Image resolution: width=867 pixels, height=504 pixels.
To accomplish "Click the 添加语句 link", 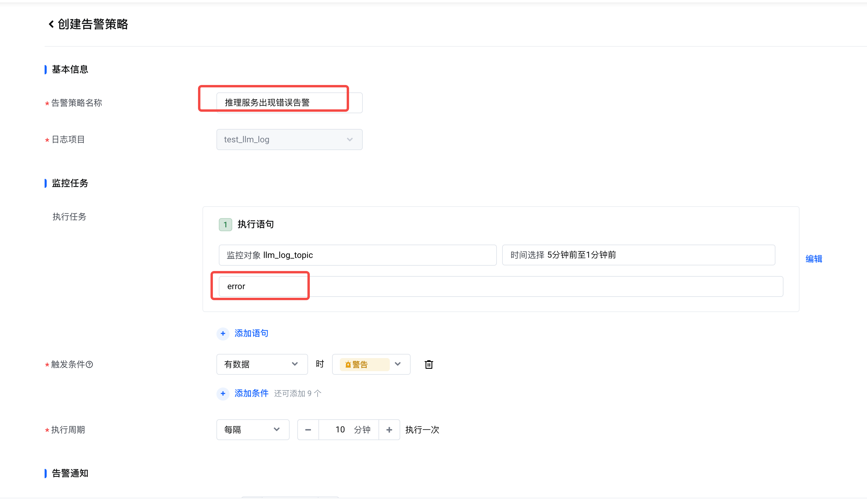I will point(251,333).
